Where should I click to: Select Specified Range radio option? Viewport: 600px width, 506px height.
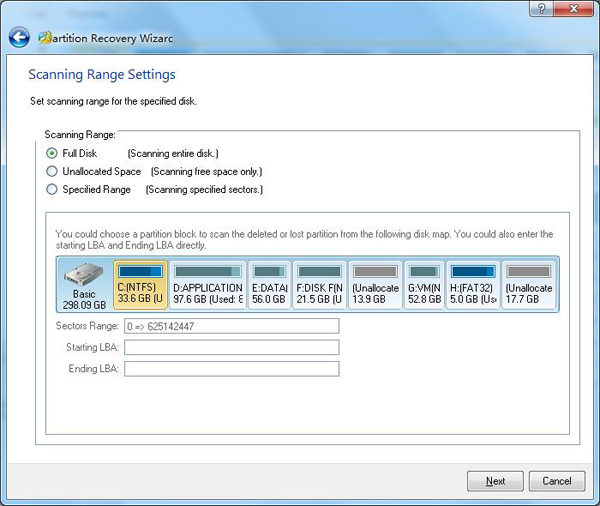[52, 189]
